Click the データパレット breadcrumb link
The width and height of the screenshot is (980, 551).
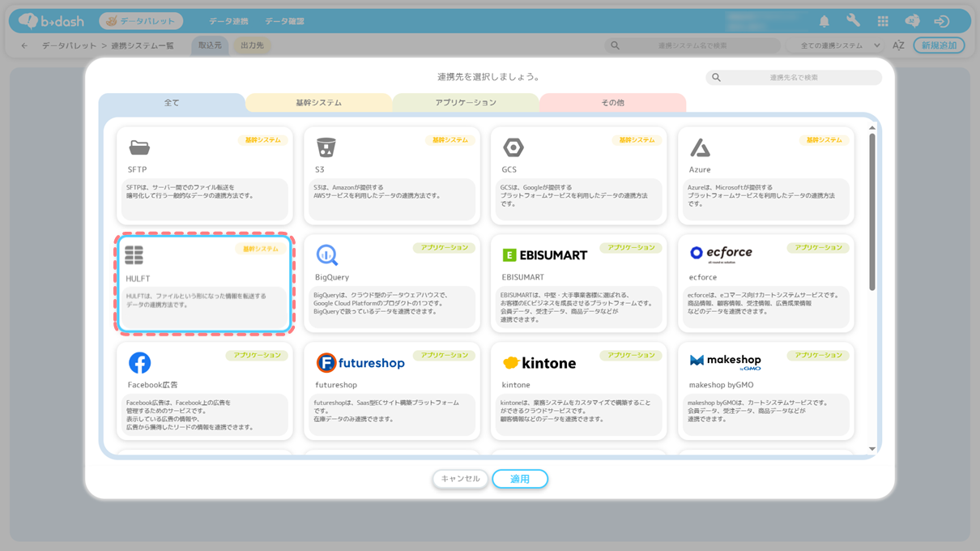69,45
